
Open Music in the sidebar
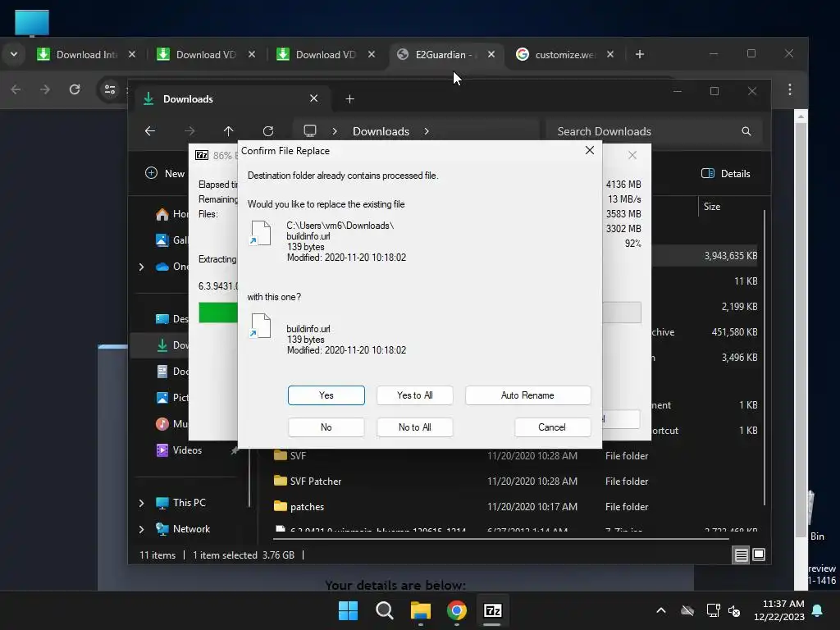[171, 424]
